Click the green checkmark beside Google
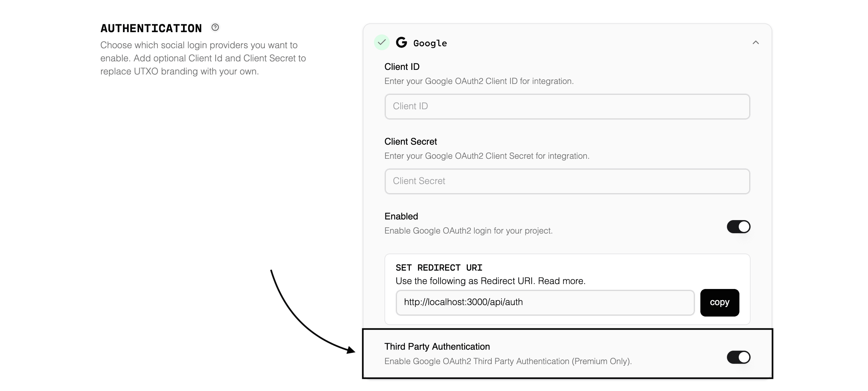The image size is (868, 391). tap(382, 42)
